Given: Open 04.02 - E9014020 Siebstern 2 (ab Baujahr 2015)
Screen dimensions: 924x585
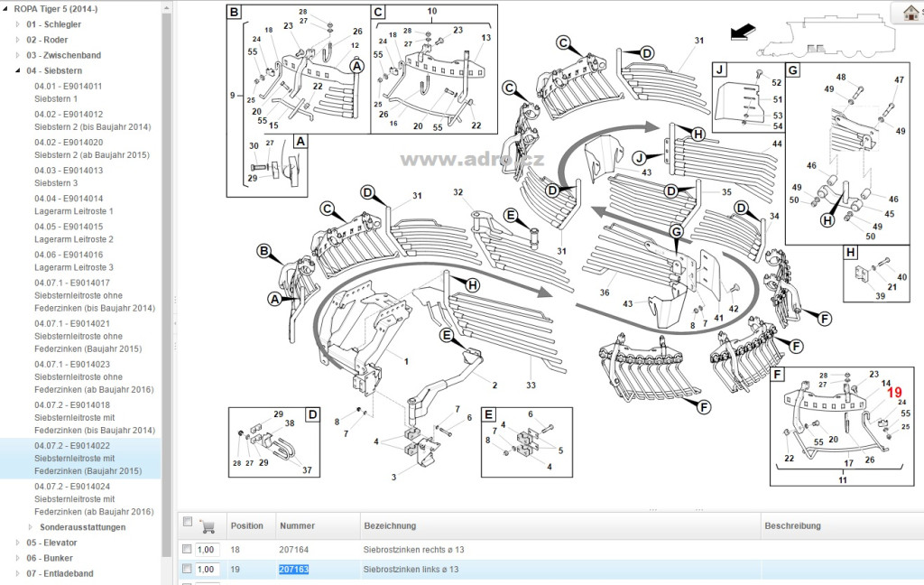Looking at the screenshot, I should [92, 149].
